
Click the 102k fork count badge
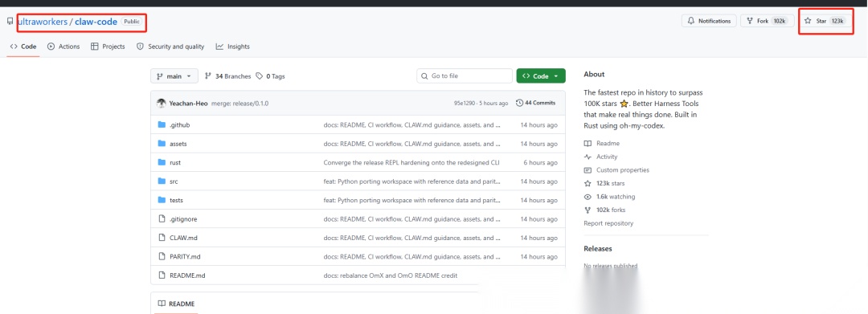[780, 21]
